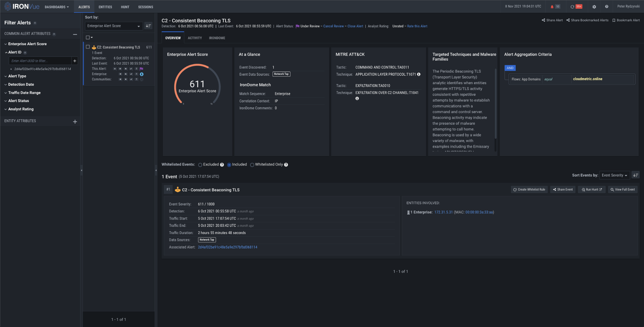Bookmark this alert
This screenshot has width=644, height=327.
(626, 20)
